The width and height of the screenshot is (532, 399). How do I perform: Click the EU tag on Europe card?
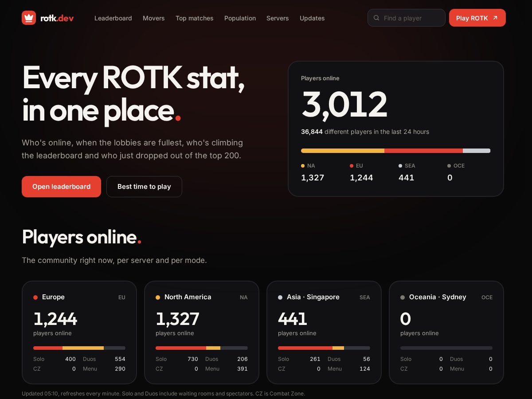coord(122,297)
